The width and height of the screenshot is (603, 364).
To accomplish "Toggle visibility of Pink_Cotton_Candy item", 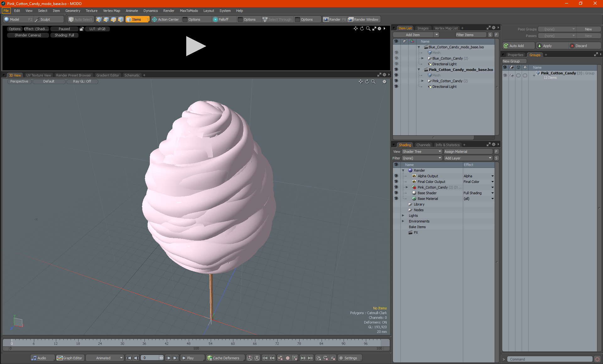I will point(396,81).
